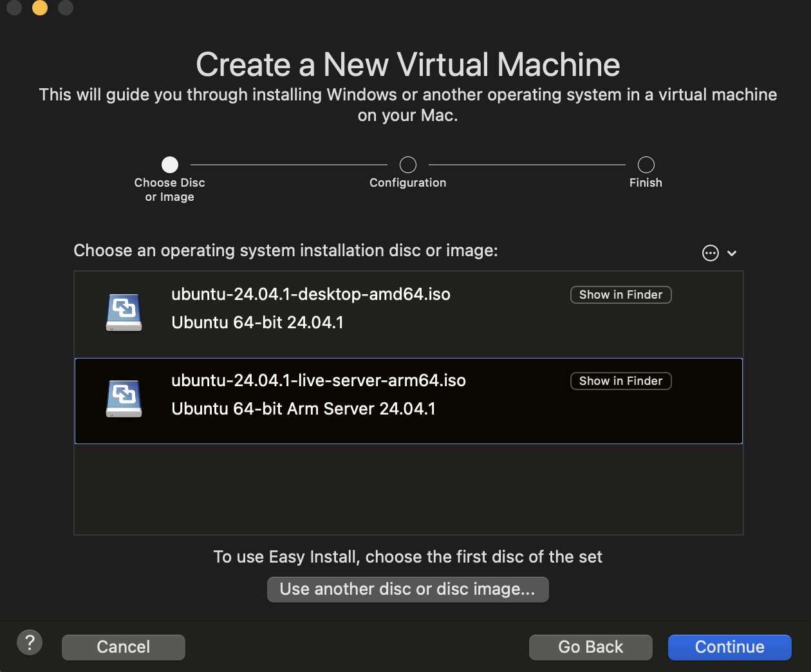
Task: Click Use another disc or disc image
Action: point(407,589)
